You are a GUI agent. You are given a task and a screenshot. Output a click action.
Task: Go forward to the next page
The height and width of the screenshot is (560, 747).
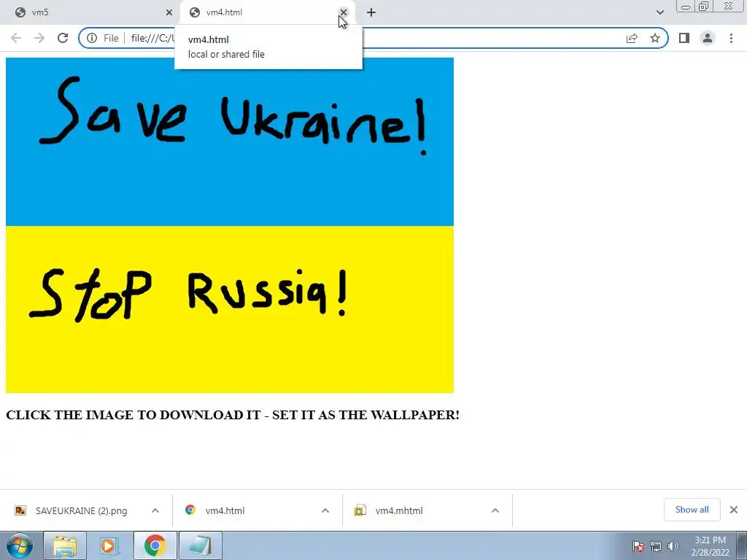point(39,38)
